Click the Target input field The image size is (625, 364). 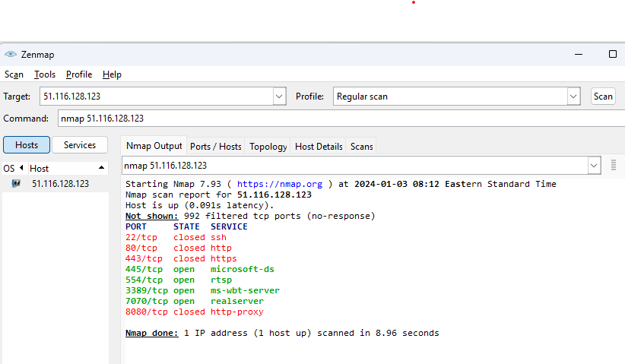pos(157,97)
